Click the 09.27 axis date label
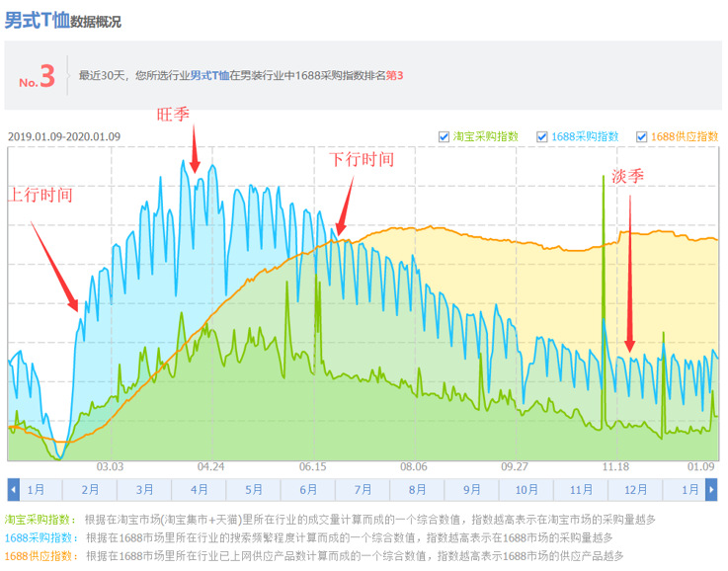Image resolution: width=728 pixels, height=571 pixels. pos(515,466)
